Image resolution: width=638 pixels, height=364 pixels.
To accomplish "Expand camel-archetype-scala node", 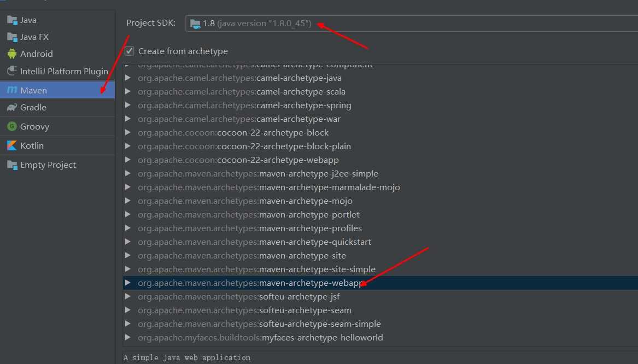I will click(x=128, y=91).
